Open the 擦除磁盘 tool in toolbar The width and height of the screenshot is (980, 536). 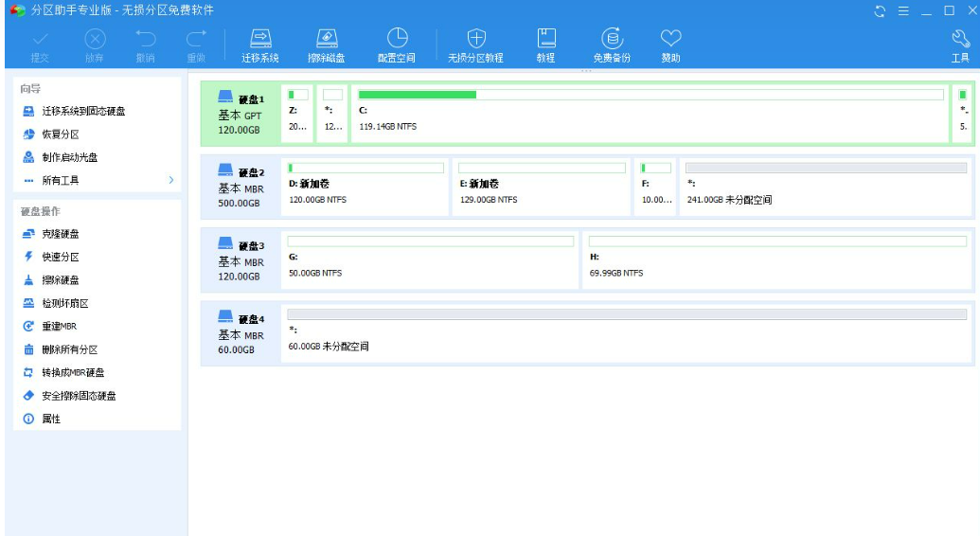(x=326, y=39)
